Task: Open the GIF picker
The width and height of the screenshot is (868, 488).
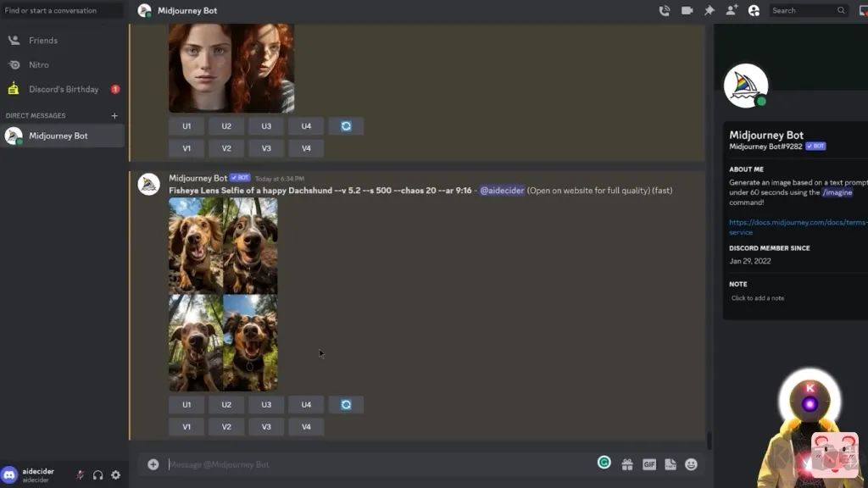Action: [649, 464]
